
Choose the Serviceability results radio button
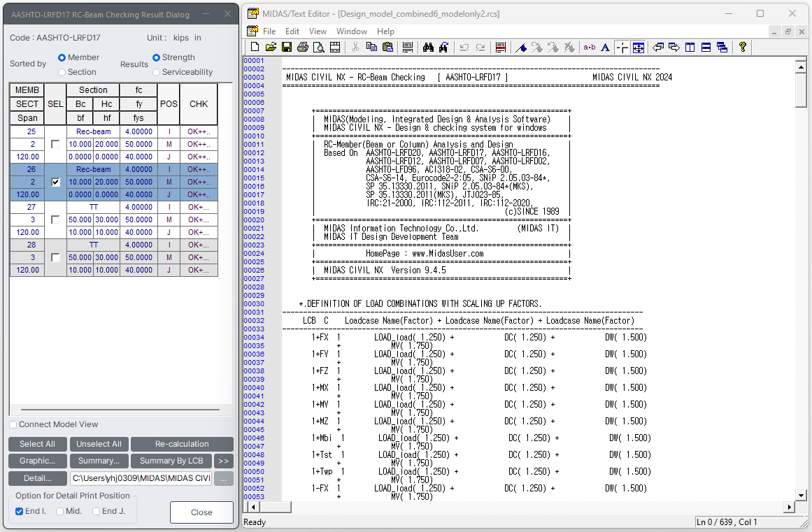(157, 72)
